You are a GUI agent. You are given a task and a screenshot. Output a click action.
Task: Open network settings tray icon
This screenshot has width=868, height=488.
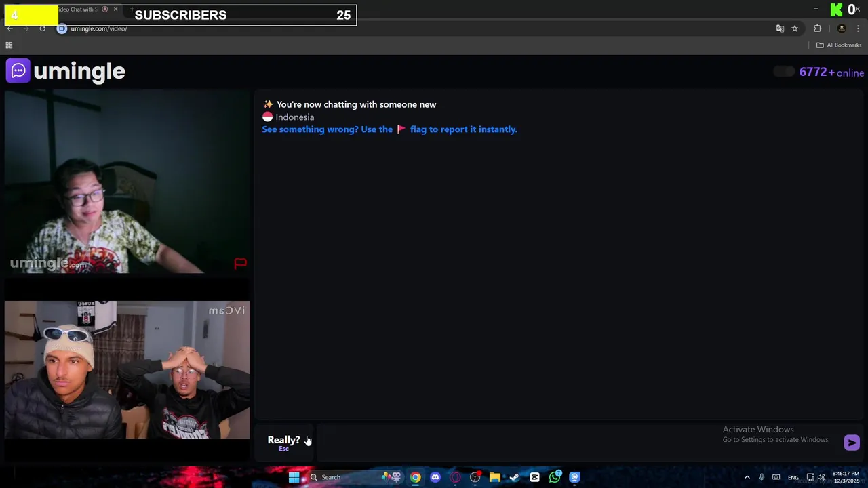click(x=810, y=477)
